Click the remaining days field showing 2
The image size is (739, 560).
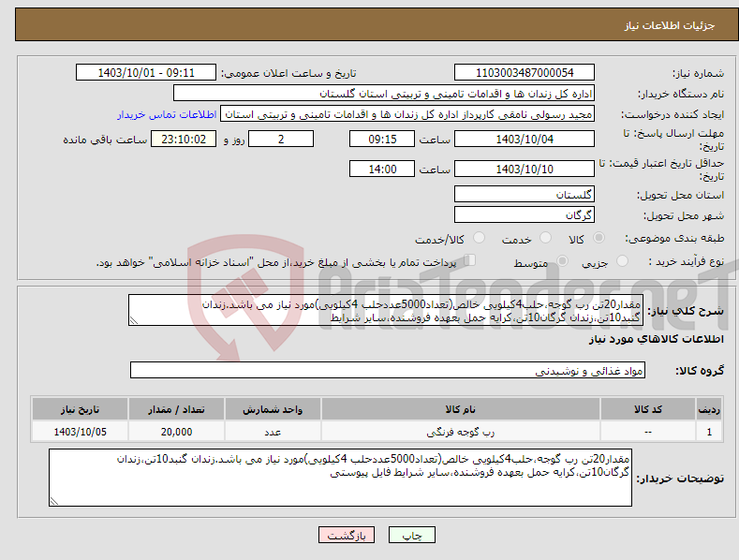281,139
